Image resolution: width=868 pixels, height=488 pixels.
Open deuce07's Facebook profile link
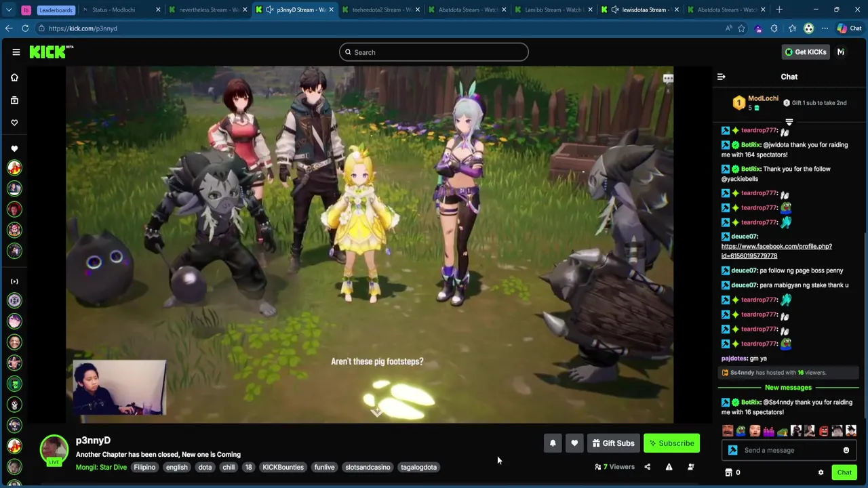(776, 251)
